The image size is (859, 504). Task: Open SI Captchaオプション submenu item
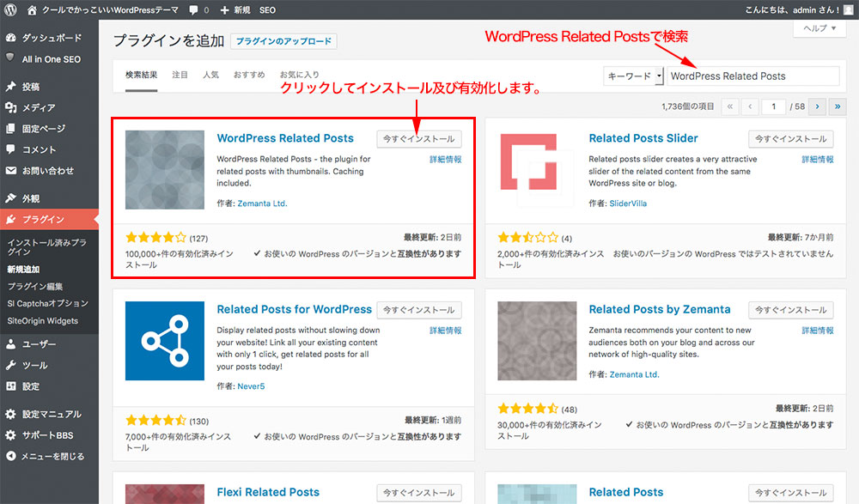(47, 303)
